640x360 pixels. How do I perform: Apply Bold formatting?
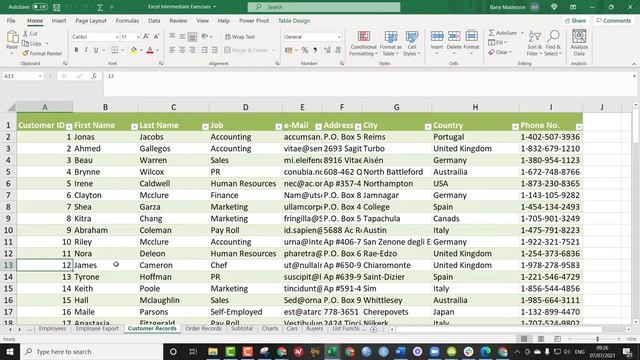[76, 50]
